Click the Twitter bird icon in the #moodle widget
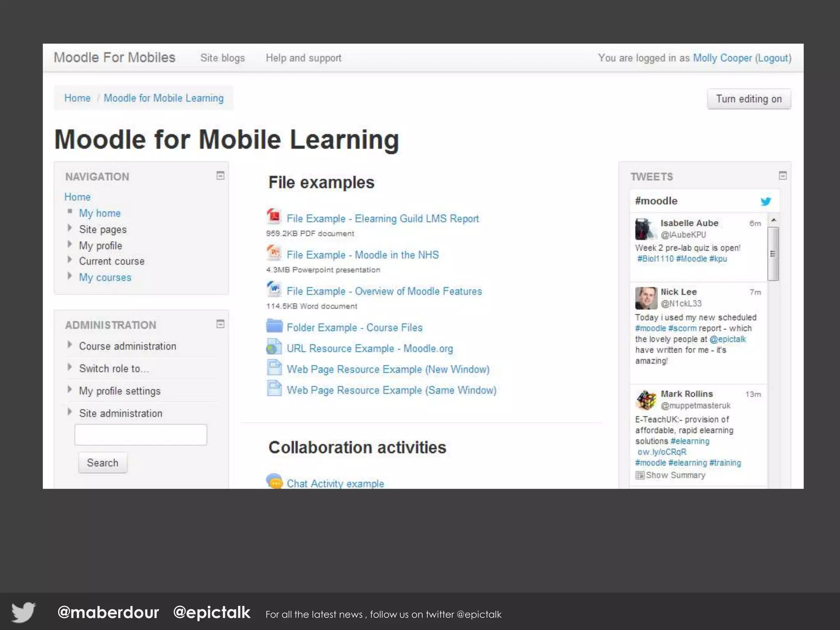Viewport: 840px width, 630px height. point(765,201)
